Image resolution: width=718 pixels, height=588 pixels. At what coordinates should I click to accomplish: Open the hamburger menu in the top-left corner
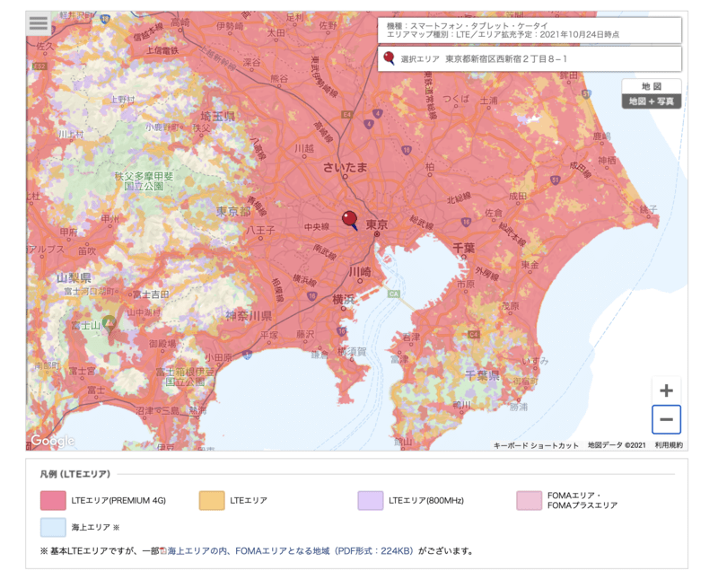coord(37,24)
